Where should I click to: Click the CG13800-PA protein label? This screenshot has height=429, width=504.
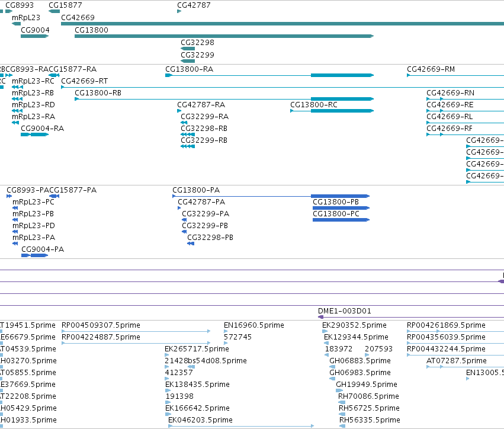[196, 190]
